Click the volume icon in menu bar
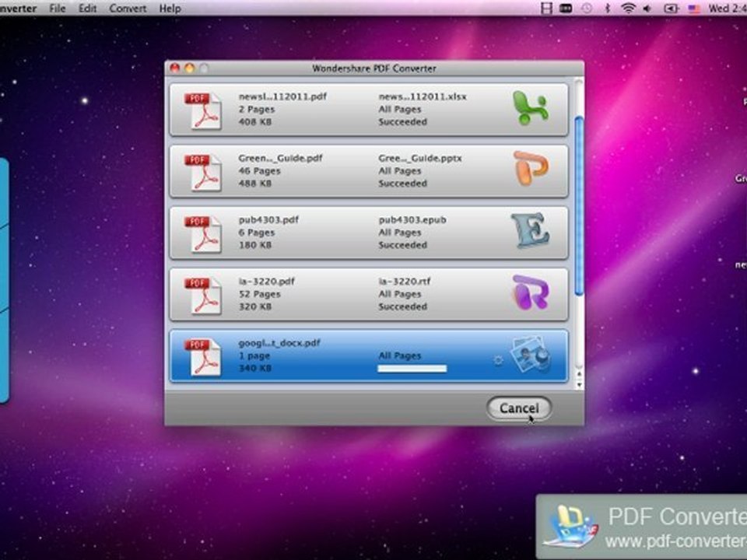 (647, 9)
